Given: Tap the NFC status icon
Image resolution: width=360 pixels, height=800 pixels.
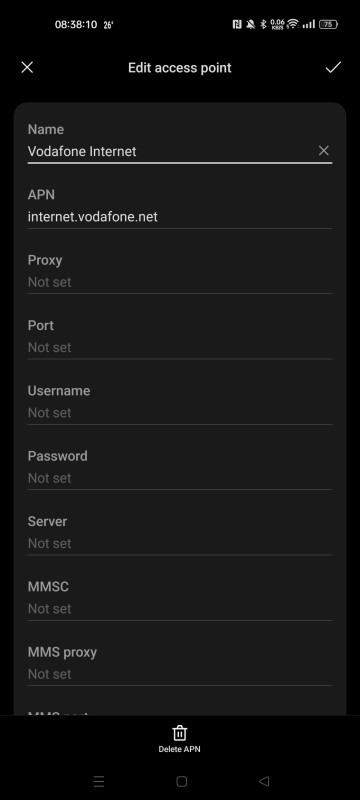Looking at the screenshot, I should pos(237,24).
